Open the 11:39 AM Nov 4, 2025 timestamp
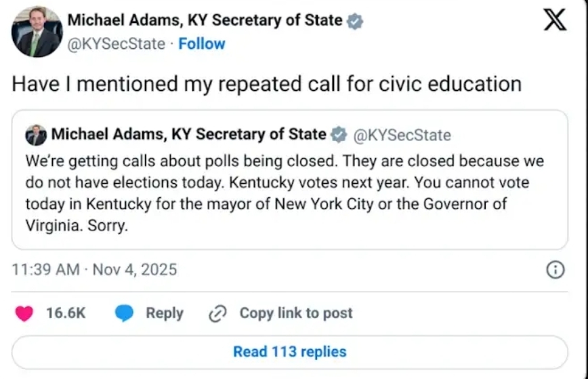 pos(95,269)
